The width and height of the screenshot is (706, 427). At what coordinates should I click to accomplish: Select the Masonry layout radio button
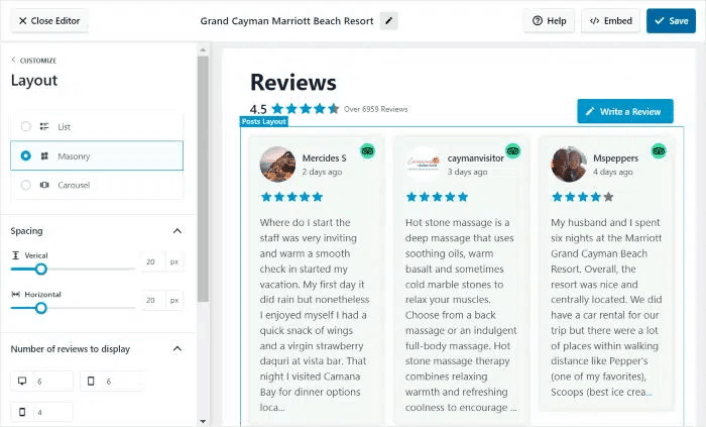pyautogui.click(x=26, y=156)
